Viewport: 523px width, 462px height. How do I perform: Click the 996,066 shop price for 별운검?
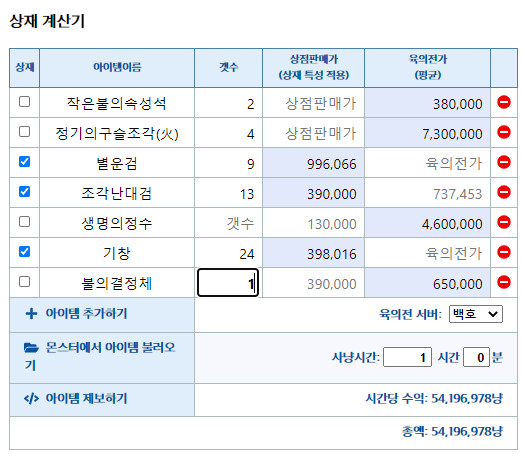313,163
